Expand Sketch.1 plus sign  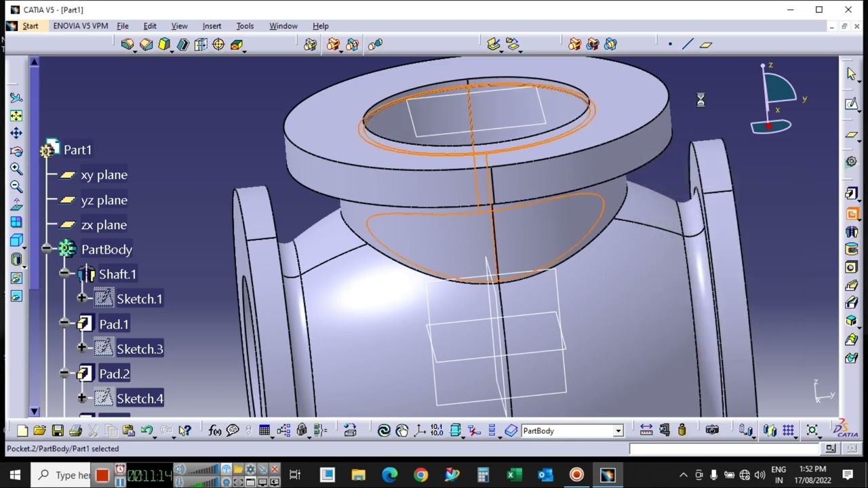[82, 299]
